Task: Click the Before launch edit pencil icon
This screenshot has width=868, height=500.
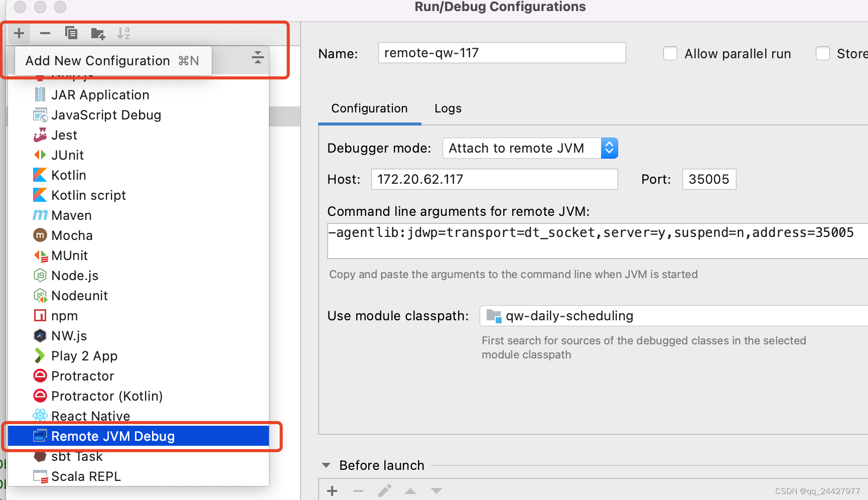Action: 384,491
